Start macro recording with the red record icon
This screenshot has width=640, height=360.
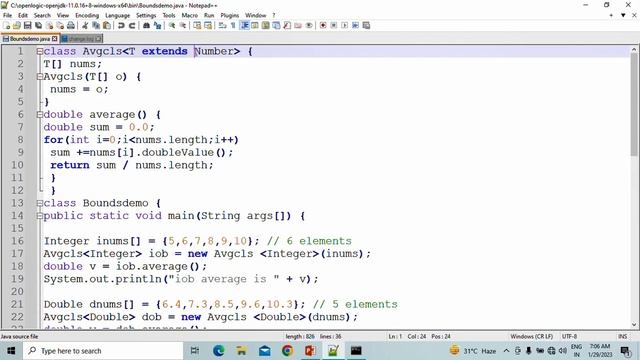[x=323, y=25]
